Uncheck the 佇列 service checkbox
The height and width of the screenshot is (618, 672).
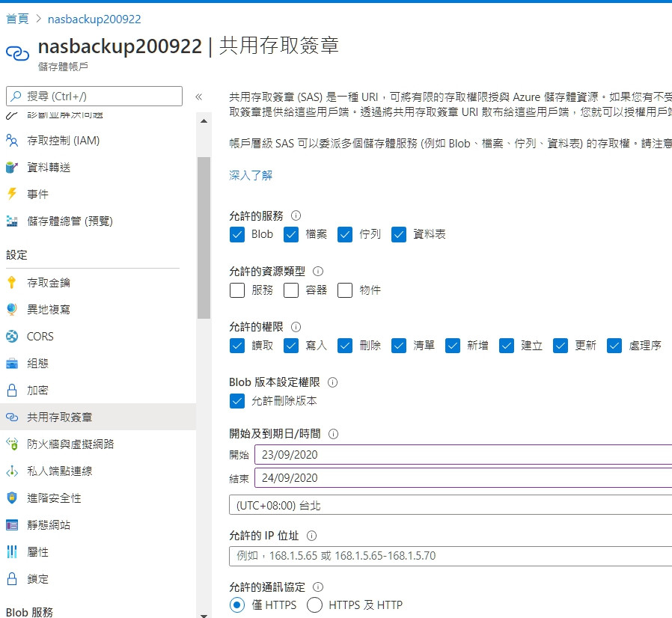(x=345, y=234)
